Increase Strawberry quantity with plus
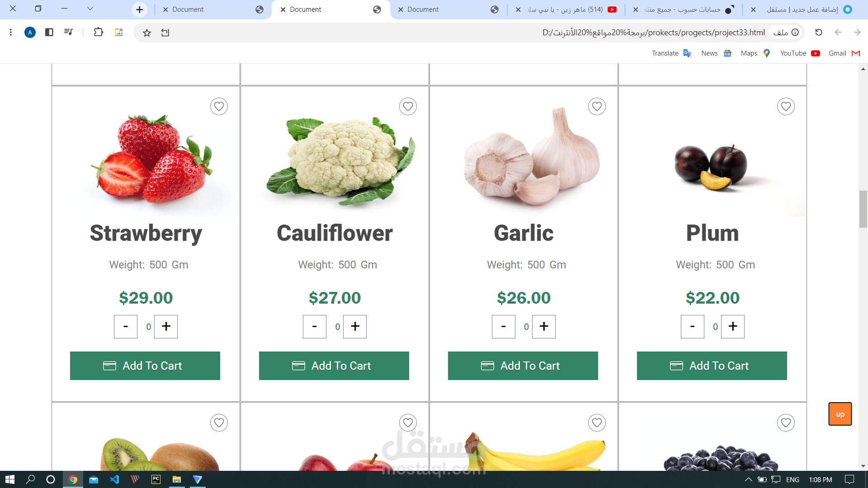The image size is (868, 488). point(166,327)
